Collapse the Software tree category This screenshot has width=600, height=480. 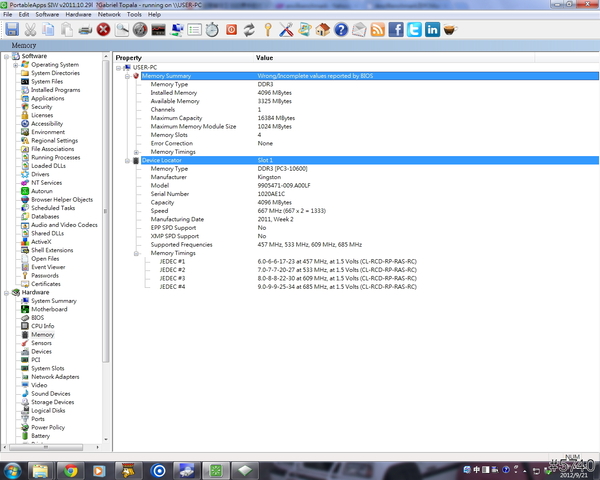click(x=6, y=57)
